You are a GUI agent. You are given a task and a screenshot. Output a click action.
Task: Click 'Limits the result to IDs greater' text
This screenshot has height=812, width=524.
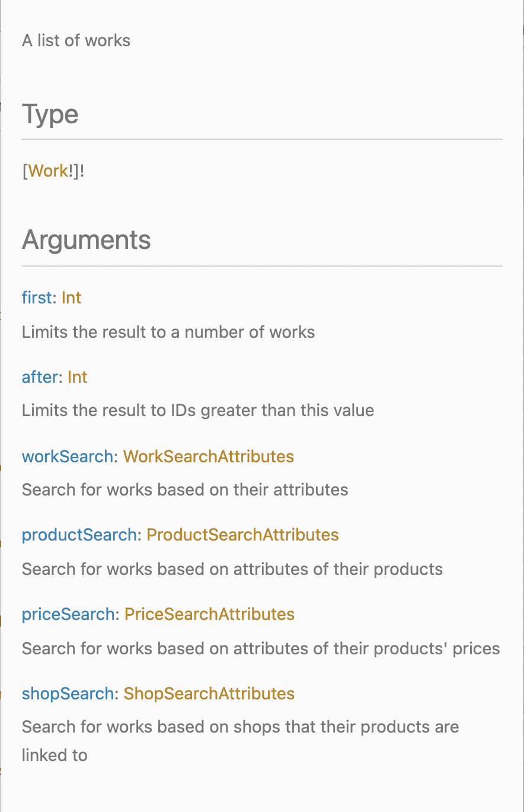pos(197,411)
